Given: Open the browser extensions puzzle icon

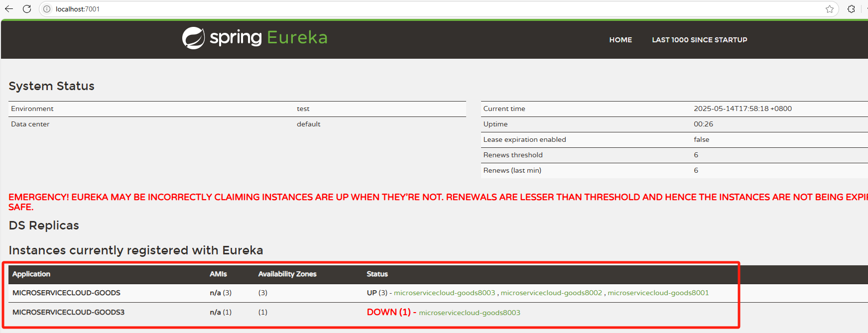Looking at the screenshot, I should [851, 9].
